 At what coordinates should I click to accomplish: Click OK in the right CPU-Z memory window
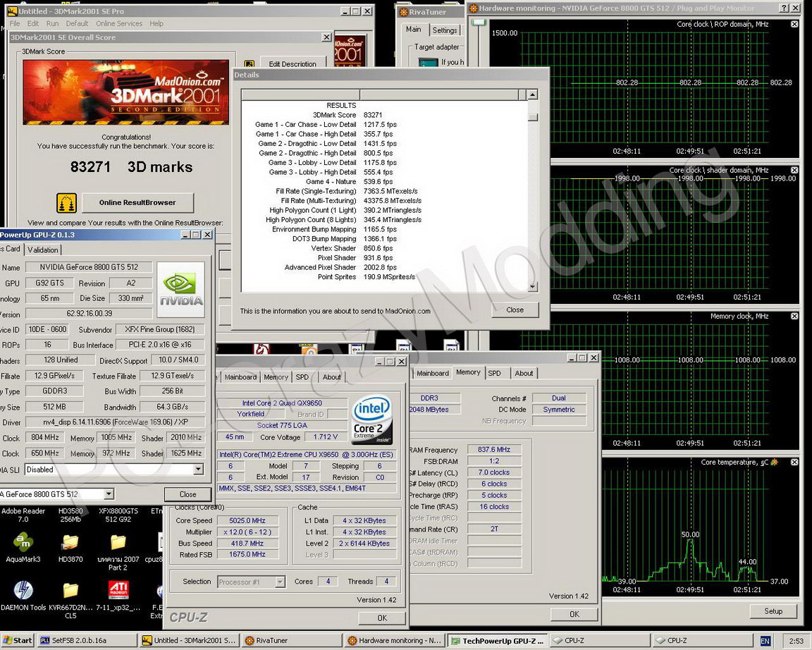pyautogui.click(x=574, y=614)
